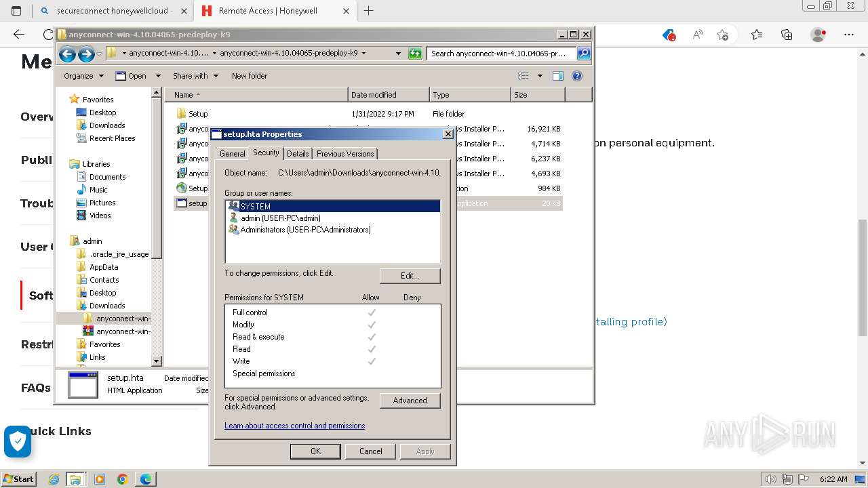The image size is (868, 488).
Task: Open the Edge profile avatar
Action: coord(818,35)
